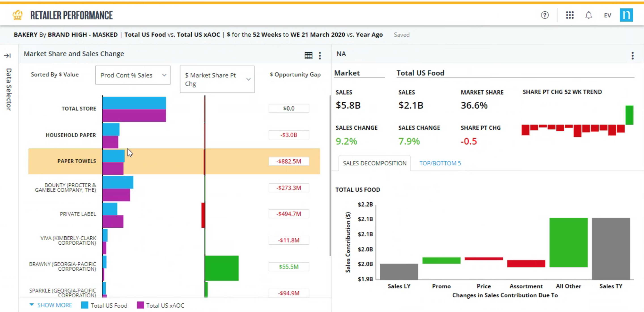Select the VIVA (Kimberly-Clark) row
Image resolution: width=644 pixels, height=312 pixels.
click(x=68, y=240)
